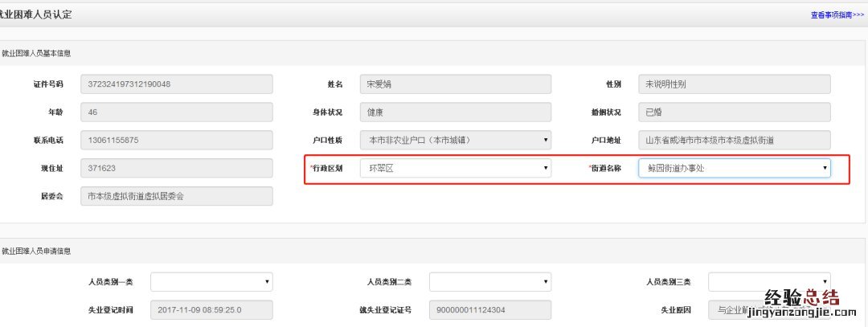Click the 居委会 field
This screenshot has width=868, height=327.
point(177,196)
